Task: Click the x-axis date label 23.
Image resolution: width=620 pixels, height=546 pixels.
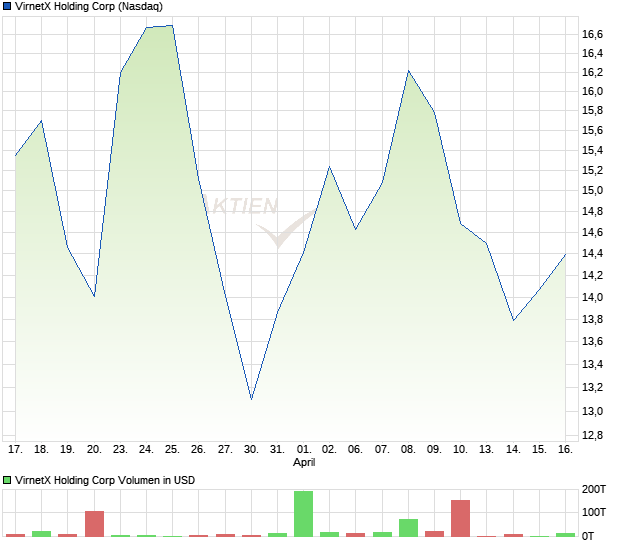Action: click(x=120, y=449)
